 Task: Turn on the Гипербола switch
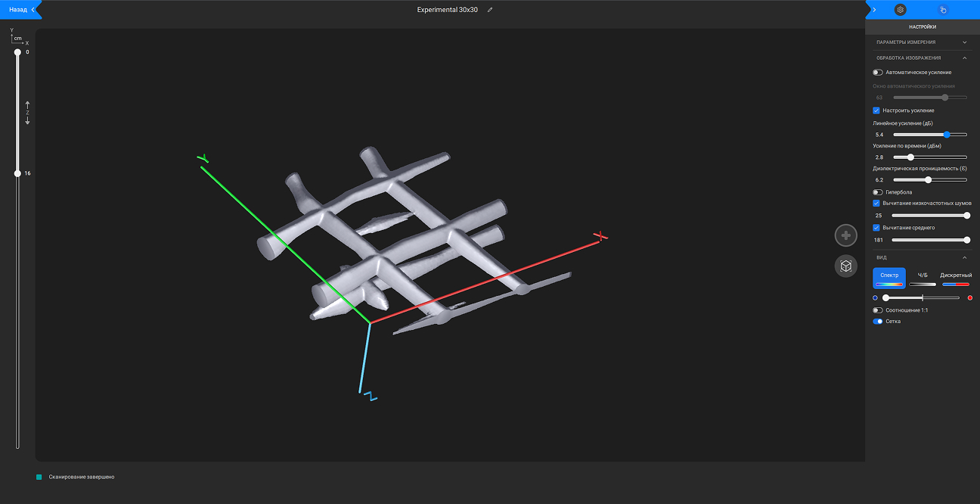(877, 192)
